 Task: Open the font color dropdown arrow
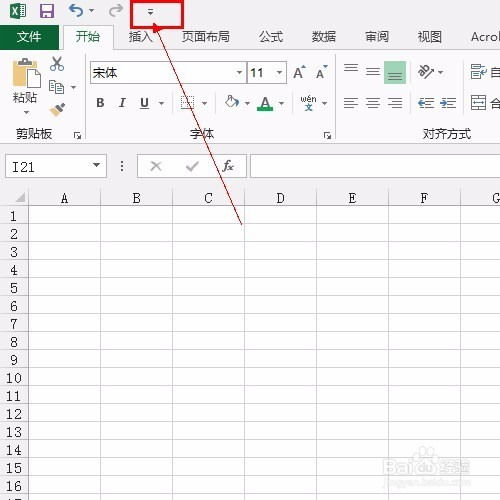282,103
